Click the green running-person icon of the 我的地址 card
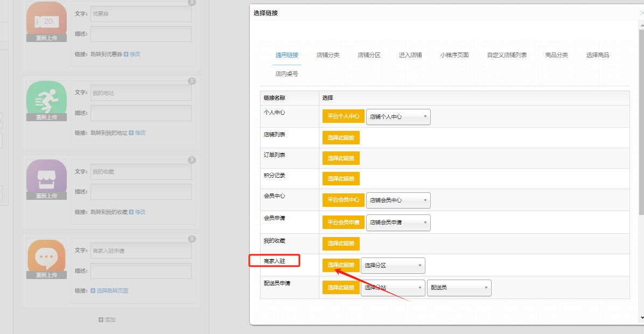This screenshot has height=334, width=644. [46, 97]
